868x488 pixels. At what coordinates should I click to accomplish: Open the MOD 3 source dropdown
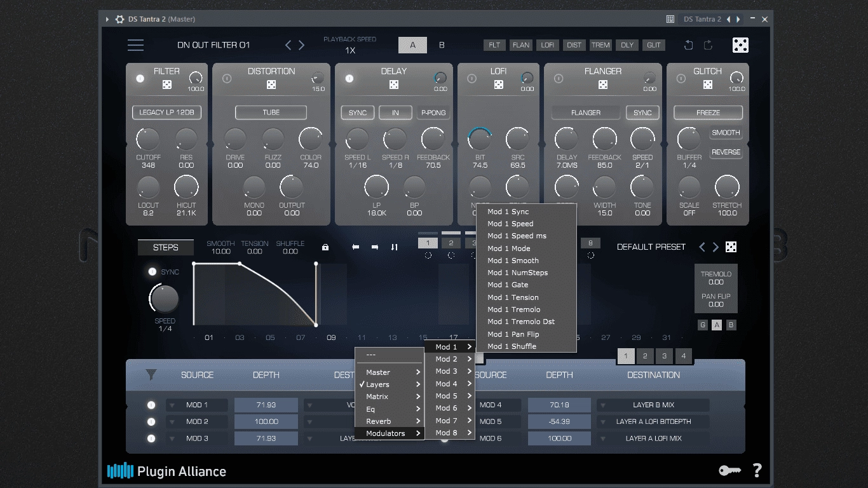(x=197, y=438)
